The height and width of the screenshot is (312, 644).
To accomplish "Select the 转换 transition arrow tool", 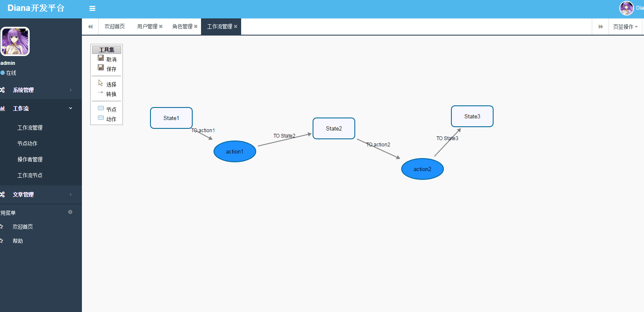I will coord(101,92).
